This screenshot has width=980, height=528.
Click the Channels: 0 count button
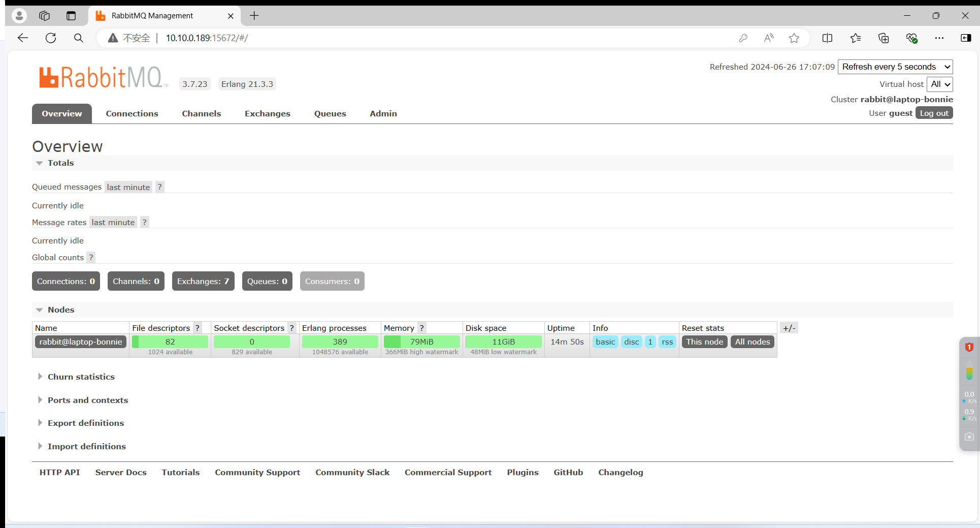[x=136, y=281]
